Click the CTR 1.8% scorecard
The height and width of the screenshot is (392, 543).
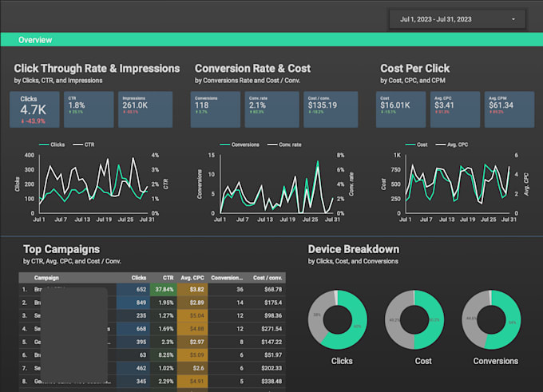[89, 109]
